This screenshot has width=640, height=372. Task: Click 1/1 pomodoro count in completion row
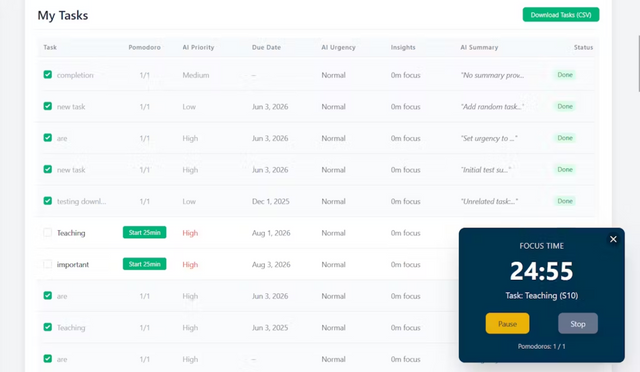point(144,75)
